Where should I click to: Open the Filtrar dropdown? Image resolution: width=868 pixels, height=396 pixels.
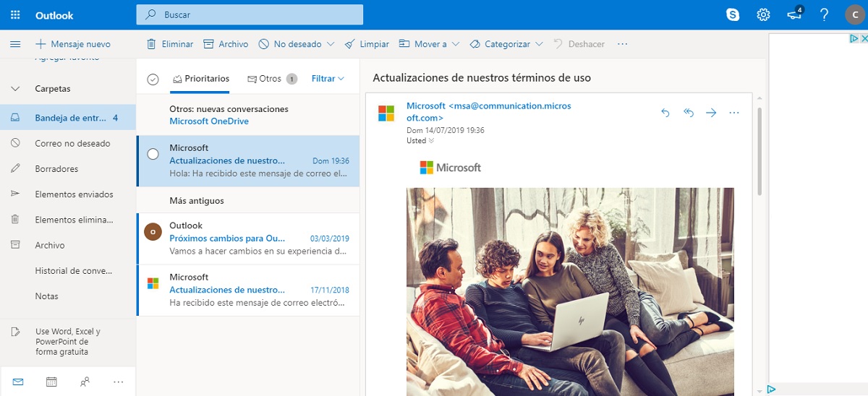coord(328,79)
